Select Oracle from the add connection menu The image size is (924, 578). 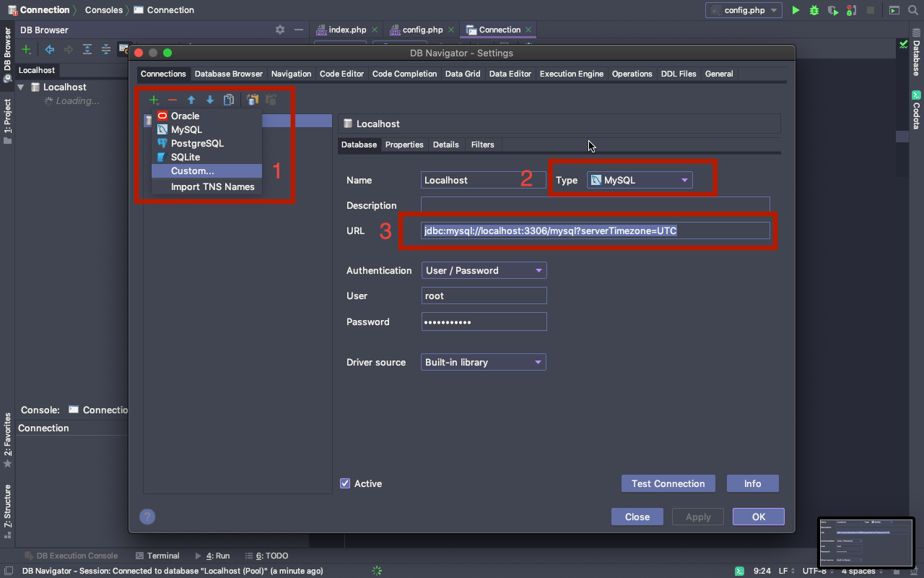[206, 116]
